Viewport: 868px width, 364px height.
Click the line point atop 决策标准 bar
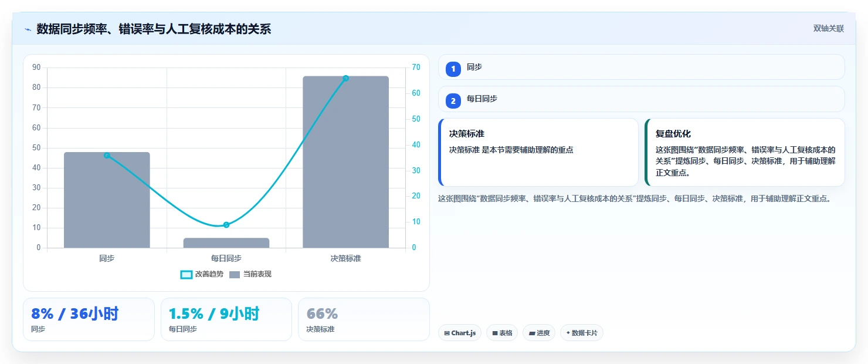(345, 78)
